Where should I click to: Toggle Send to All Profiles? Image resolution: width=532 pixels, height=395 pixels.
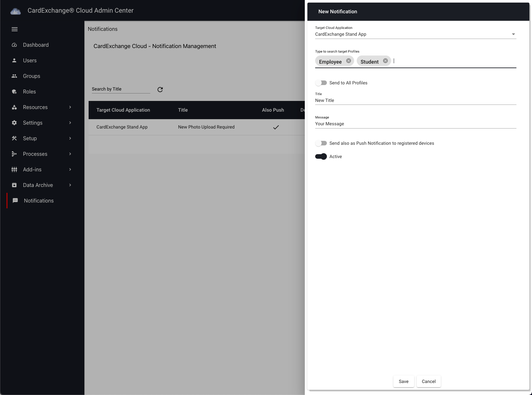pyautogui.click(x=321, y=83)
